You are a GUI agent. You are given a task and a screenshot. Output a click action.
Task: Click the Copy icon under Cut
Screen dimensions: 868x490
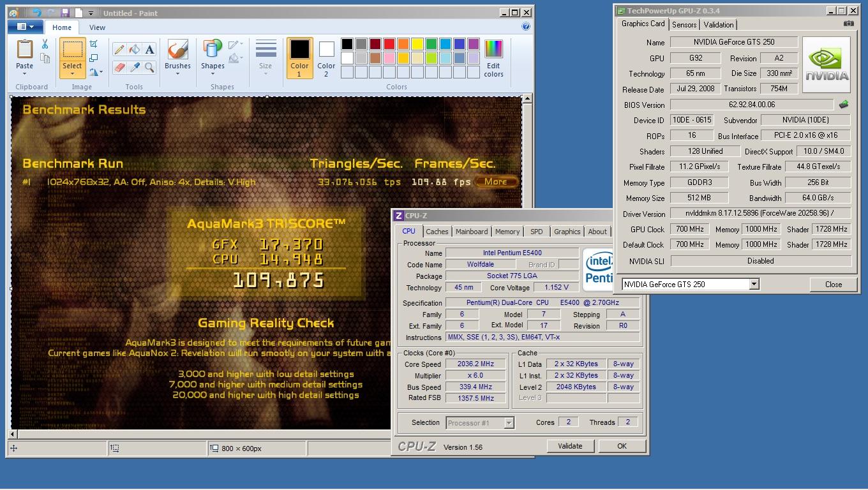(x=45, y=58)
